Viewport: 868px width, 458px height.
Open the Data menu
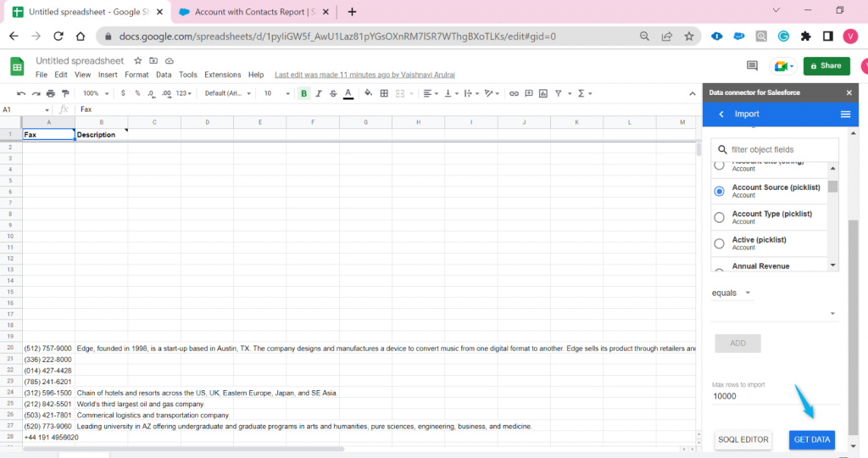tap(164, 75)
